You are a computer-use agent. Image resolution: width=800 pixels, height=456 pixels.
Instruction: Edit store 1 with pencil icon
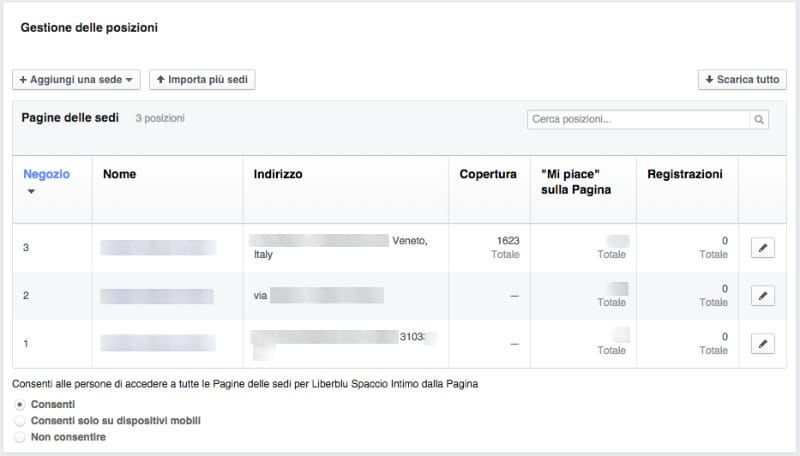(763, 344)
